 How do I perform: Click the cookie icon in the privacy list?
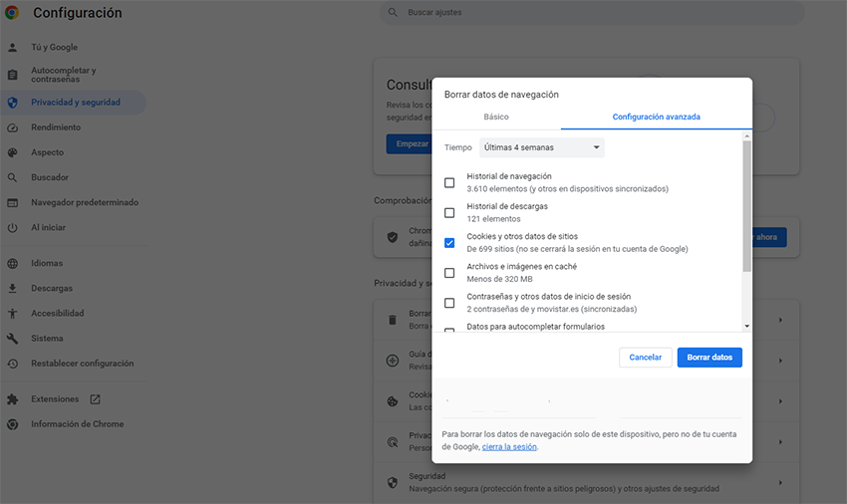[x=393, y=401]
